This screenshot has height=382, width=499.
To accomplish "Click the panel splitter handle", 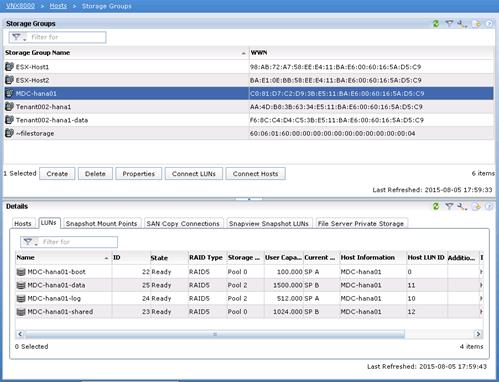I will (249, 199).
